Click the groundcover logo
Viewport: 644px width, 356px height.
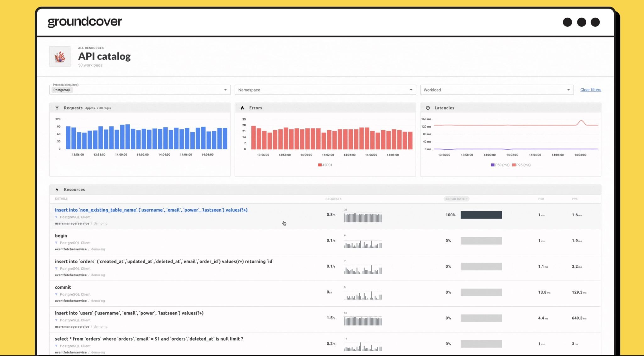[85, 22]
